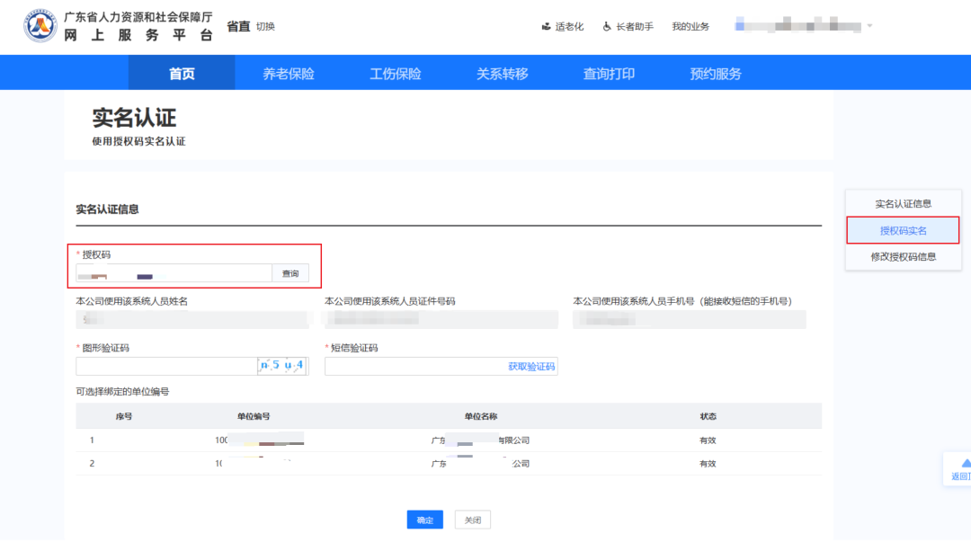Image resolution: width=971 pixels, height=560 pixels.
Task: Select the 首页 home tab
Action: tap(180, 72)
